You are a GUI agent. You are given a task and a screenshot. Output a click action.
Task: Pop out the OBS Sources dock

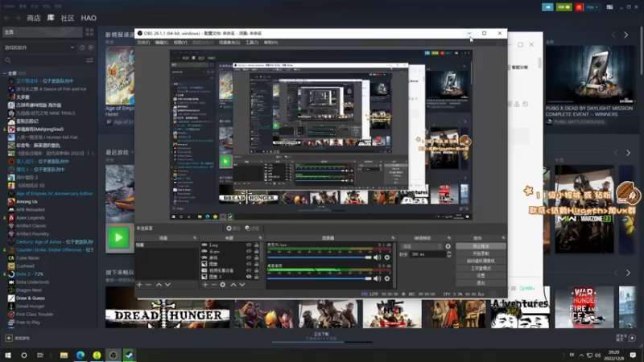point(260,238)
